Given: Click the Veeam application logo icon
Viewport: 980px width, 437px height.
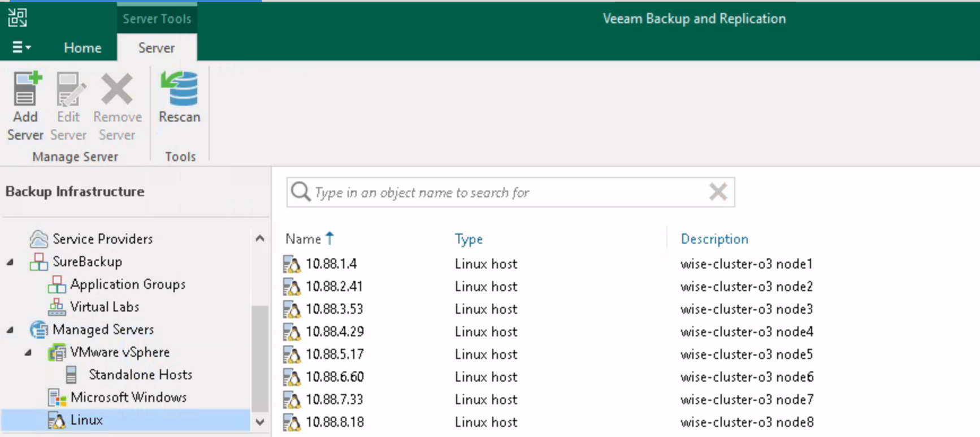Looking at the screenshot, I should click(18, 18).
